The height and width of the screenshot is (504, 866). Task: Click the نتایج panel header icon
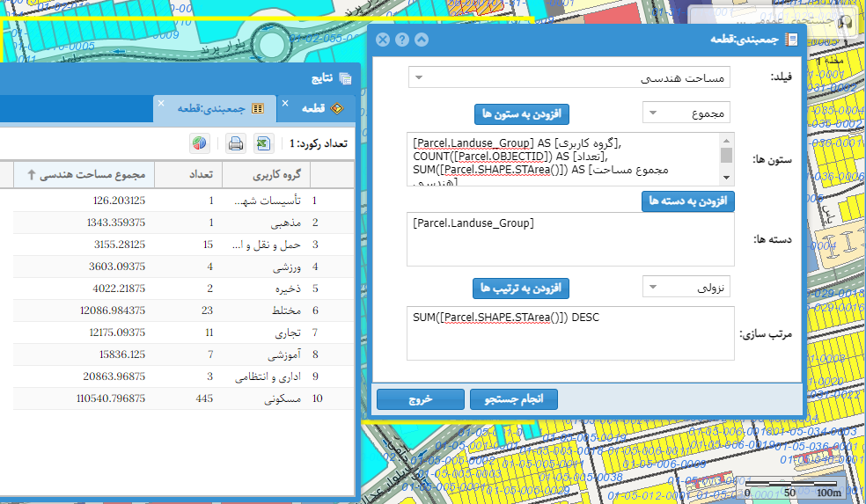pos(345,78)
